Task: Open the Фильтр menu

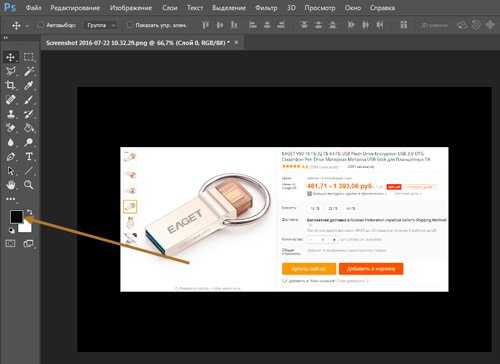Action: 266,8
